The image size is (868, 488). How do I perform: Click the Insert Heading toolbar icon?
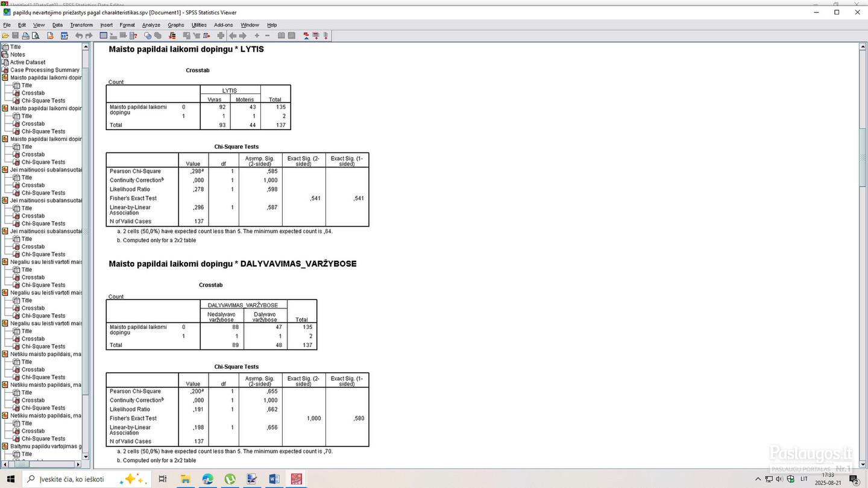306,36
